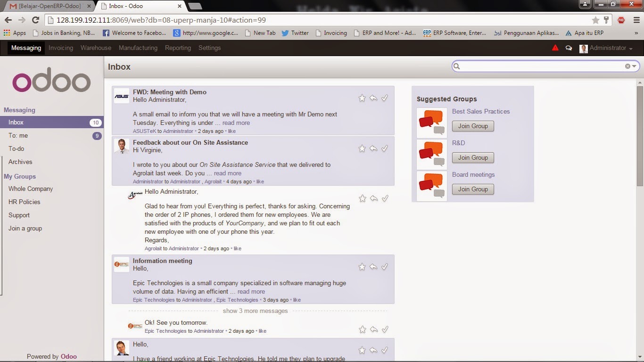Star the 'I have a friend working' message
644x362 pixels.
[362, 350]
